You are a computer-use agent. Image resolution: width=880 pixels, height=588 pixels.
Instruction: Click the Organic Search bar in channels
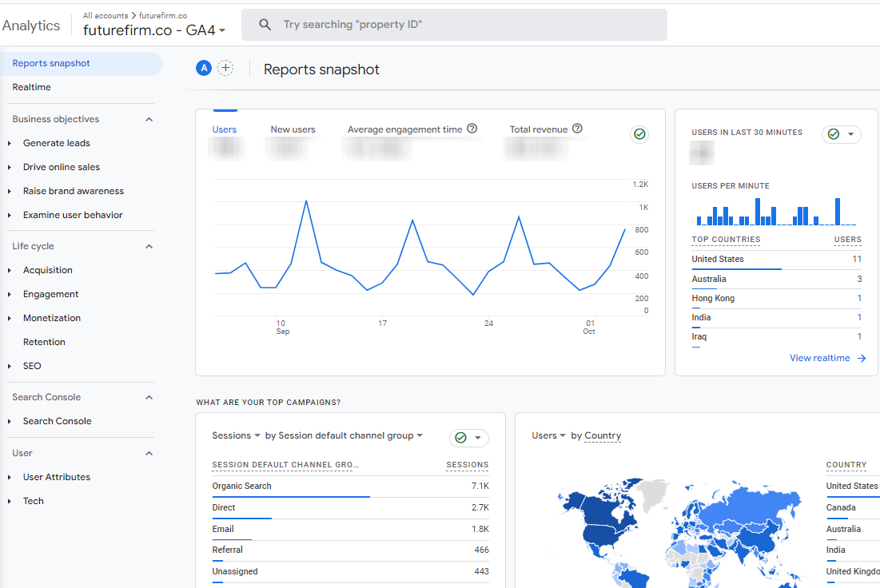(291, 497)
